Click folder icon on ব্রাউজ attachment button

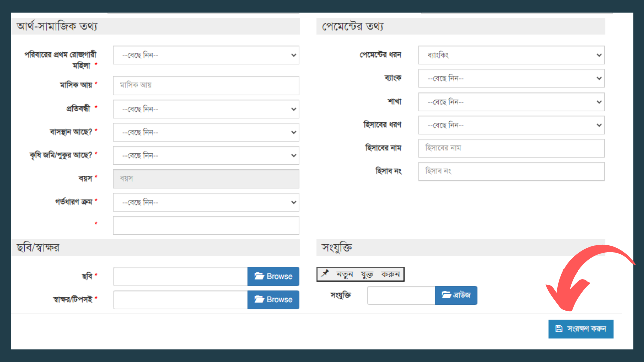446,295
